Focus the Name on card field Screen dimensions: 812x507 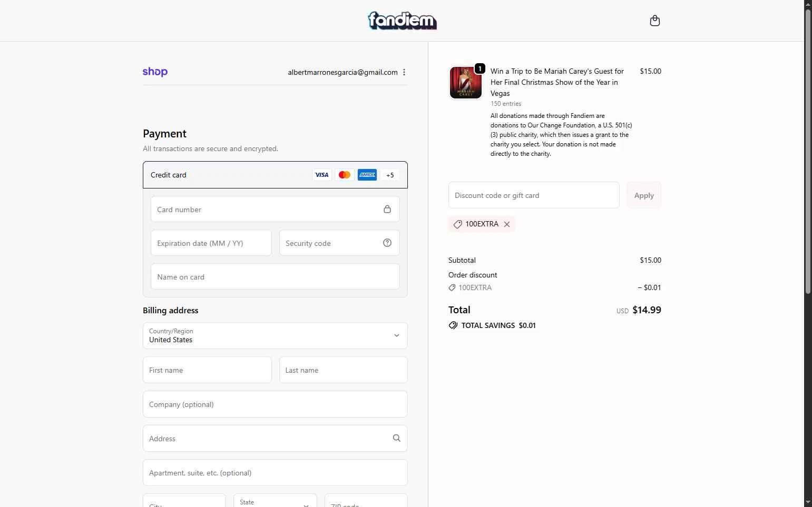pyautogui.click(x=275, y=276)
